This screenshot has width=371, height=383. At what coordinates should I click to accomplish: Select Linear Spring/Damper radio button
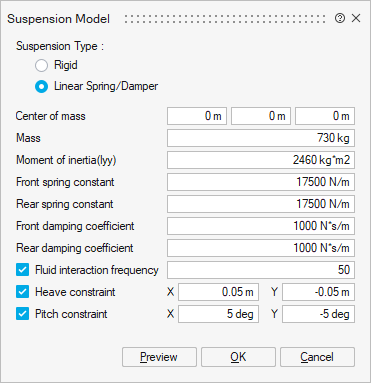tap(42, 87)
